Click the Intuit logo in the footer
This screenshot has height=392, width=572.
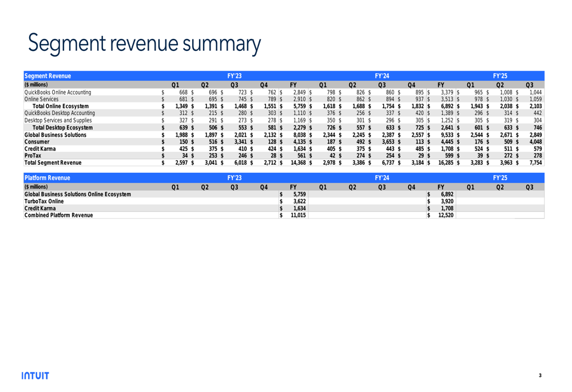click(35, 375)
